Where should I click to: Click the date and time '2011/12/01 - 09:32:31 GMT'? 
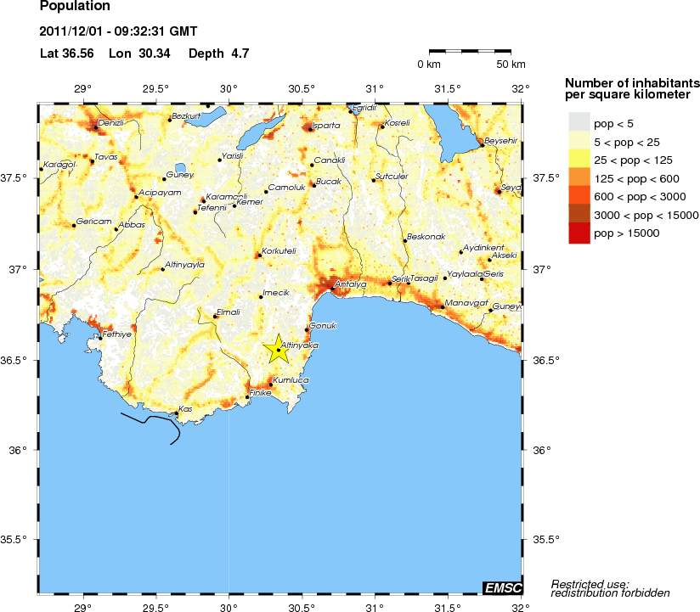(118, 32)
